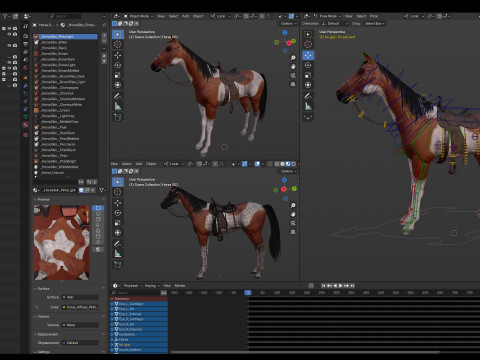The height and width of the screenshot is (360, 480).
Task: Activate Select Box tool in Pose Mode viewport
Action: [308, 34]
